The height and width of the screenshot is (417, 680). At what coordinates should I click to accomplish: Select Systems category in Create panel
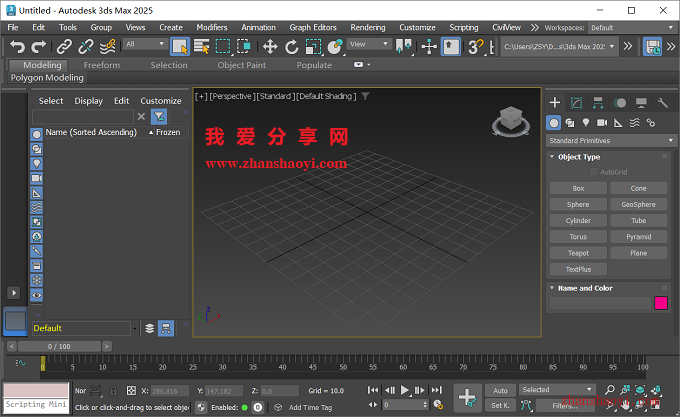(651, 123)
